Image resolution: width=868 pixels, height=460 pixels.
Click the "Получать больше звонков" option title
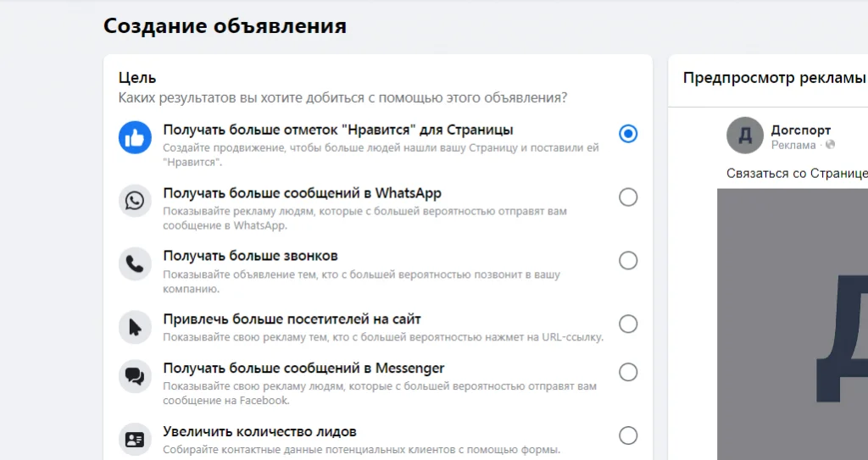pos(250,256)
